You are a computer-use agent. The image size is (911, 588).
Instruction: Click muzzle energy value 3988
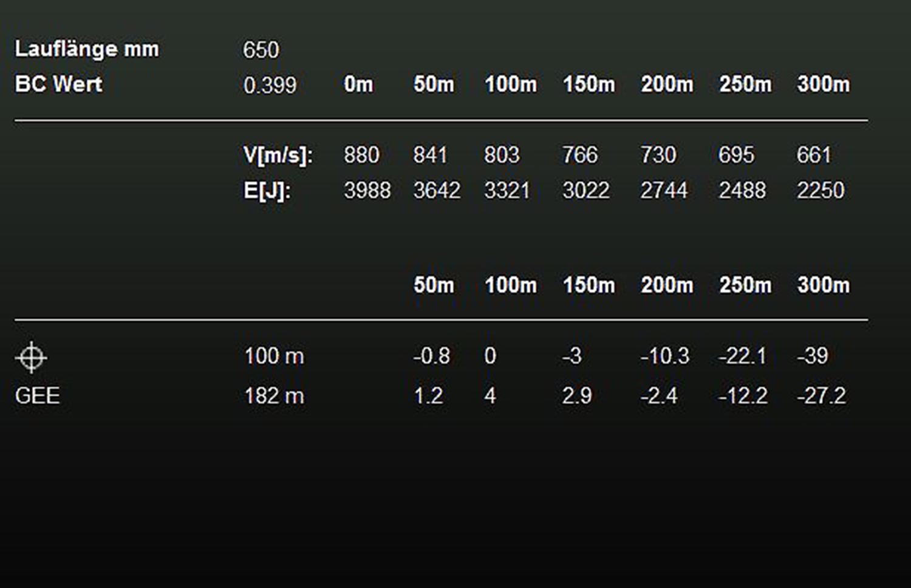pyautogui.click(x=367, y=190)
